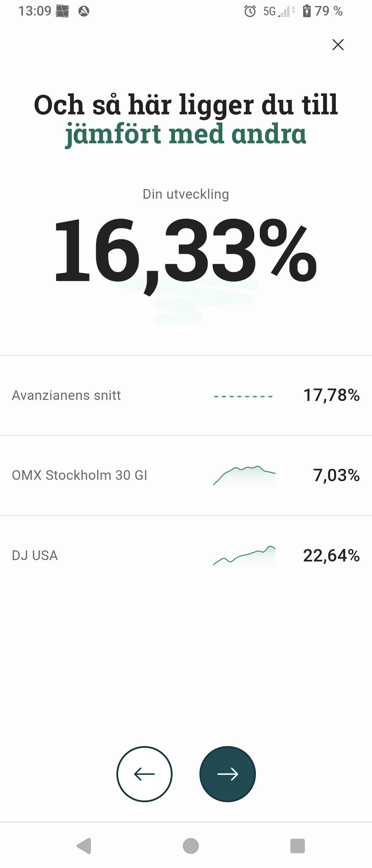Viewport: 372px width, 868px height.
Task: Tap the alarm clock status icon
Action: click(250, 11)
